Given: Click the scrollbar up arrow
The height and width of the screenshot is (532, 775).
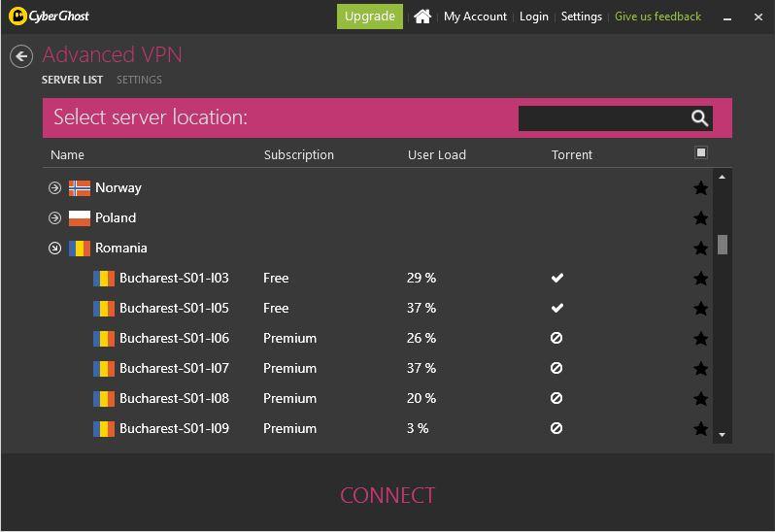Looking at the screenshot, I should pyautogui.click(x=723, y=177).
